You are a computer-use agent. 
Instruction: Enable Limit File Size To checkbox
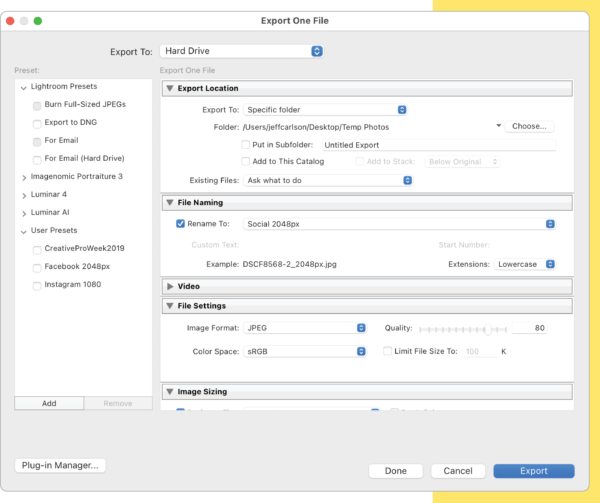387,351
